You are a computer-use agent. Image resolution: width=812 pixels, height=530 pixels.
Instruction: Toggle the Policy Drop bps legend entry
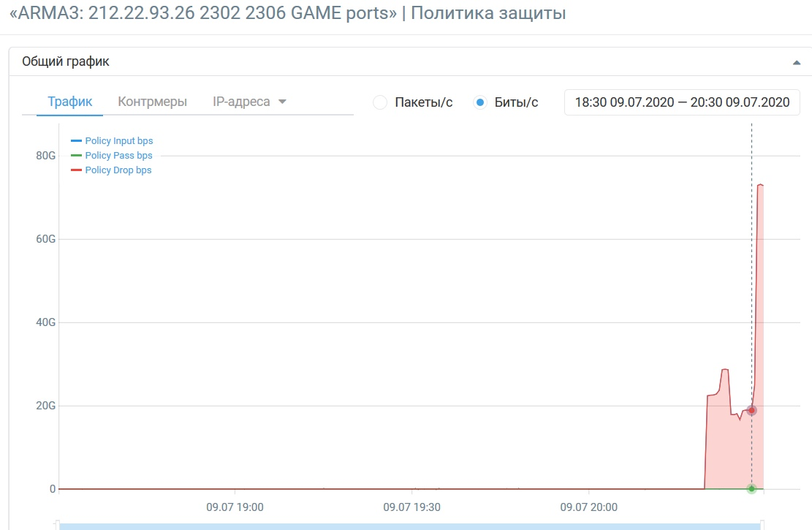(111, 170)
